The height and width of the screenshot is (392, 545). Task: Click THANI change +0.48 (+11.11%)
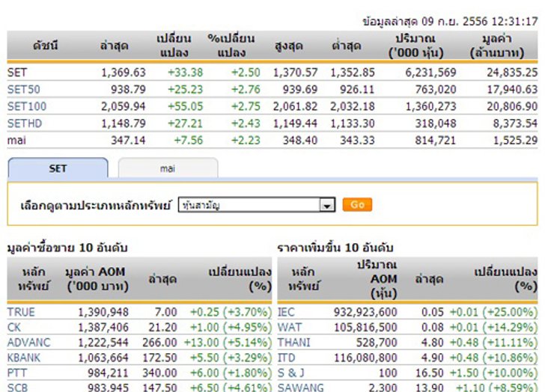(x=493, y=343)
